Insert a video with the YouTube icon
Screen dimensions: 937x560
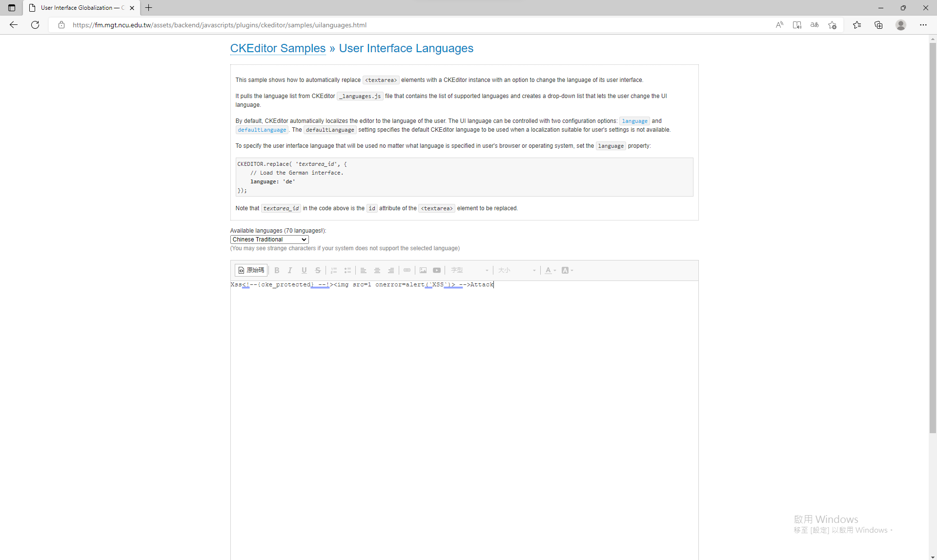[437, 270]
